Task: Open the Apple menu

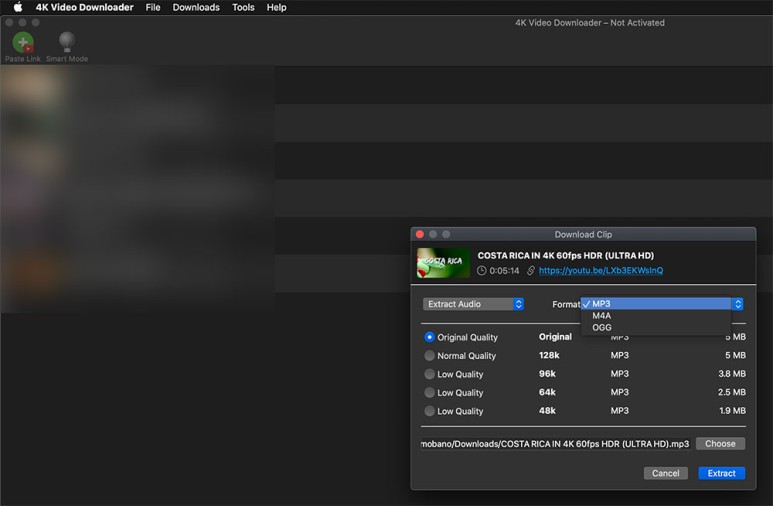Action: coord(18,7)
